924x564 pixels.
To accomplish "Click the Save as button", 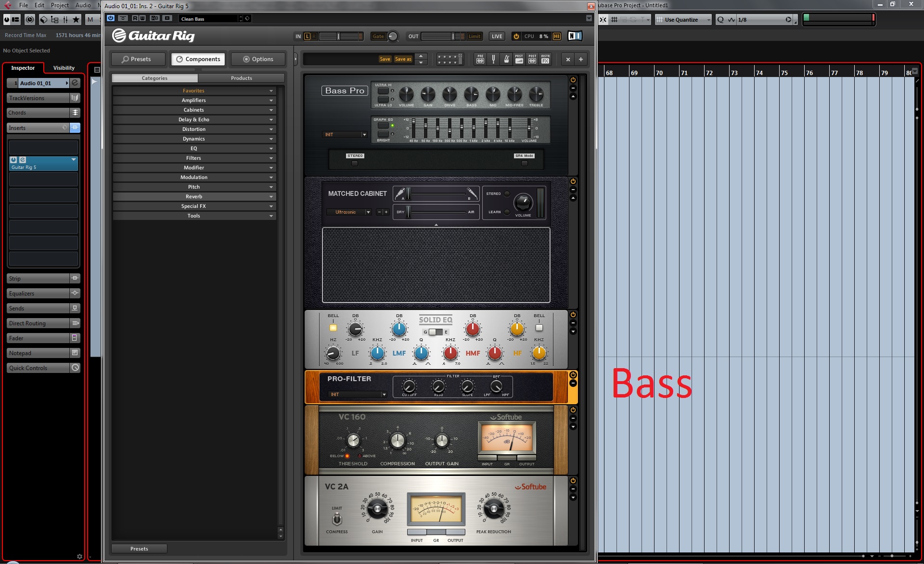I will point(403,59).
